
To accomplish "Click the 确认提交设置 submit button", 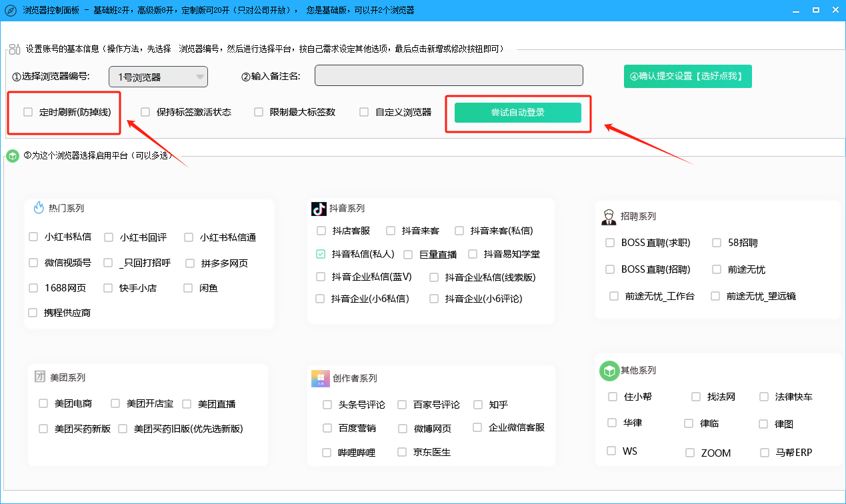I will coord(688,77).
